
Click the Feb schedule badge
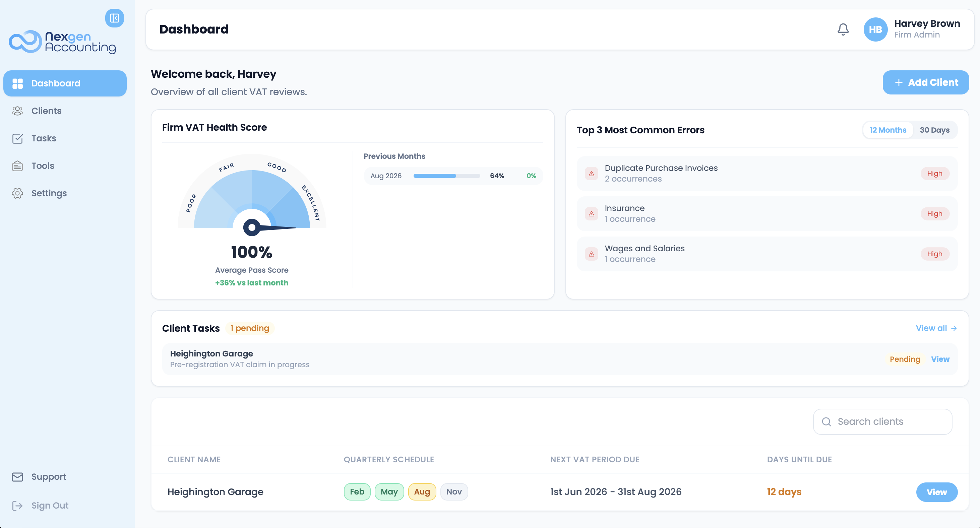[x=357, y=492]
